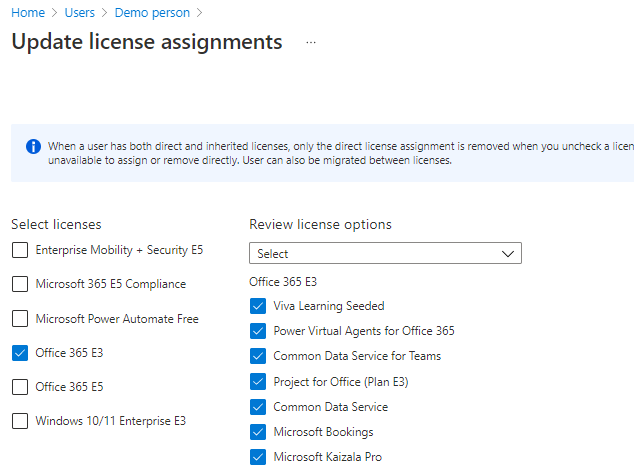The height and width of the screenshot is (467, 634).
Task: Disable Microsoft Bookings service
Action: tap(258, 432)
